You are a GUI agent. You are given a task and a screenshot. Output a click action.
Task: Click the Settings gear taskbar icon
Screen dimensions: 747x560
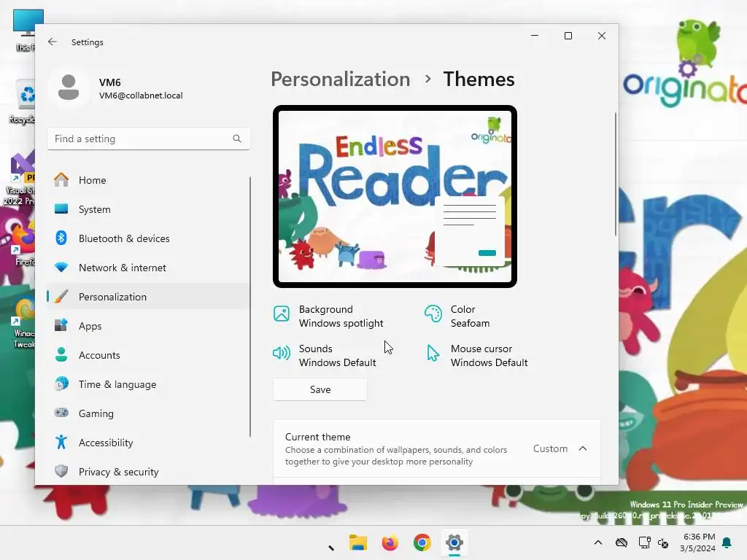[454, 542]
